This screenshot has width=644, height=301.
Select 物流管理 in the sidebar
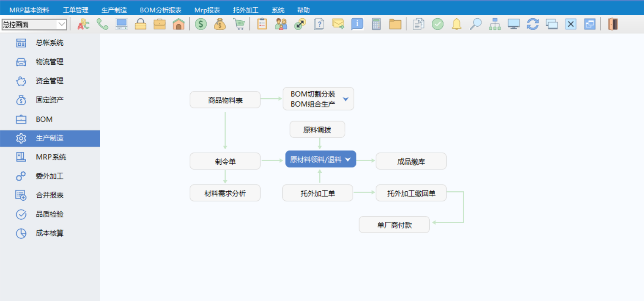tap(50, 62)
